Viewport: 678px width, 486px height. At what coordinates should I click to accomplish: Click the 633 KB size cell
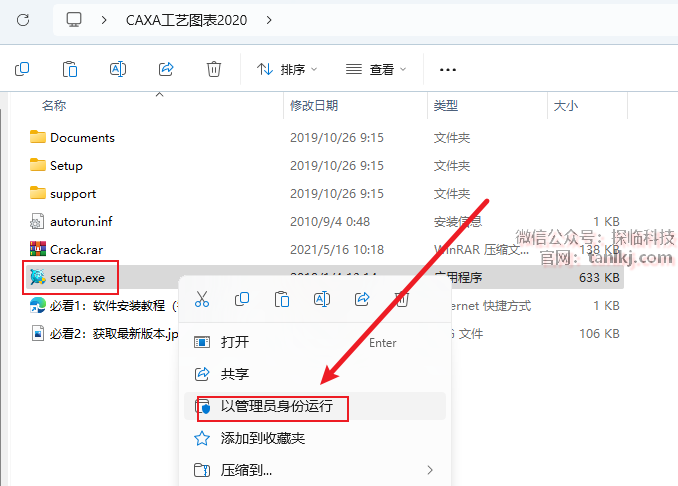click(599, 278)
